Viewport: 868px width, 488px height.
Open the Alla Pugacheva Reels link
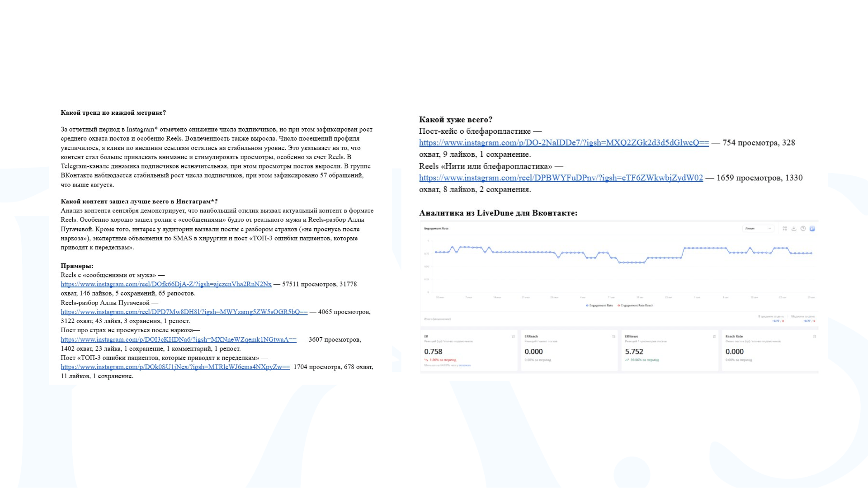click(184, 312)
